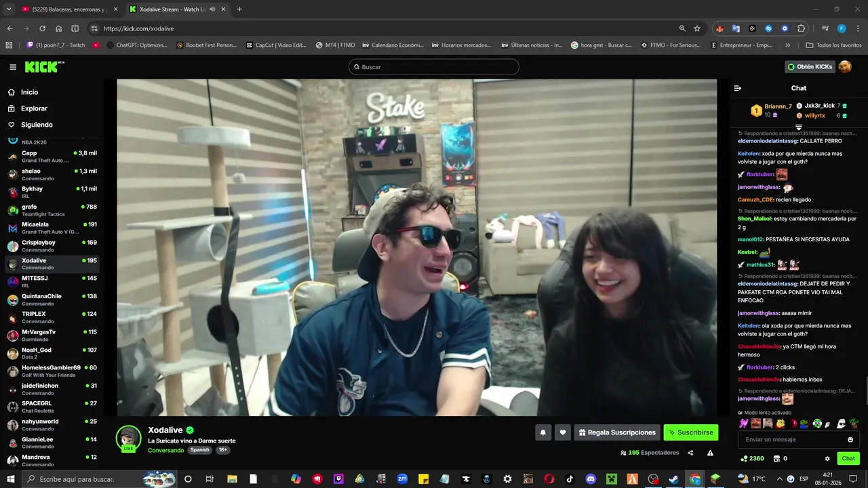This screenshot has width=868, height=488.
Task: Switch to the YouTube Balaceras tab
Action: (x=70, y=9)
